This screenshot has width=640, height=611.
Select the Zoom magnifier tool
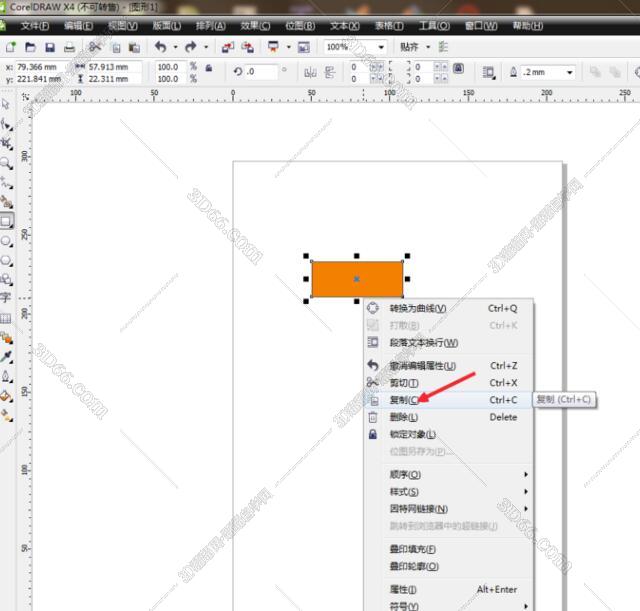point(6,162)
